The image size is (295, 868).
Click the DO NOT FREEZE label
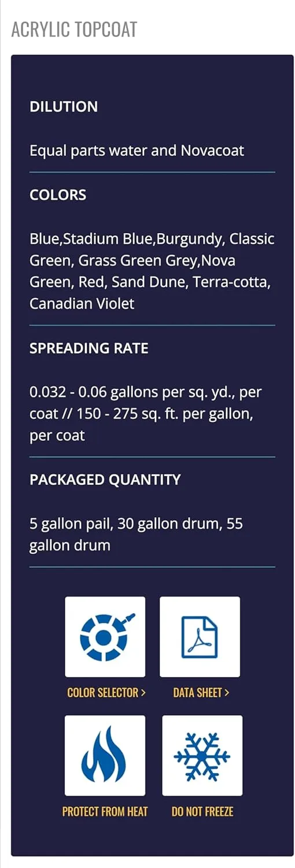[202, 811]
